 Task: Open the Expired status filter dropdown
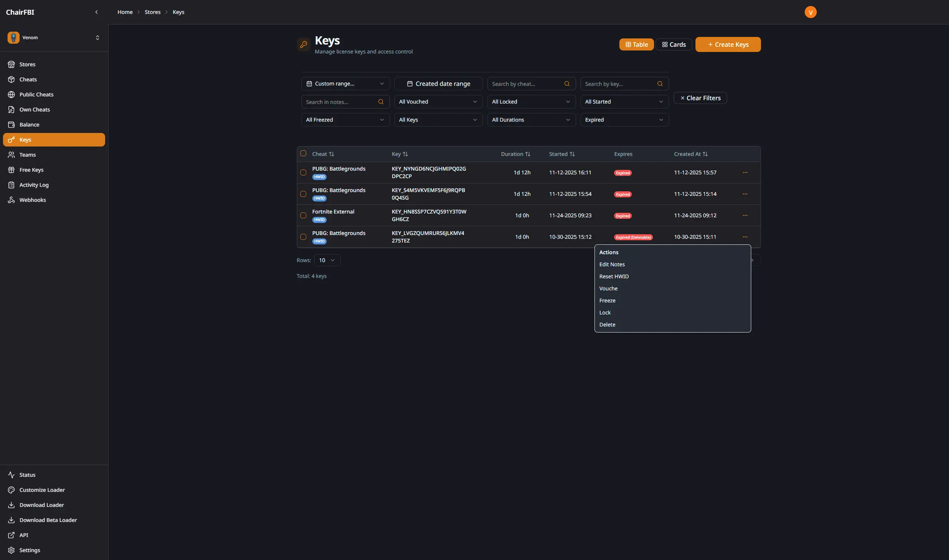point(624,120)
